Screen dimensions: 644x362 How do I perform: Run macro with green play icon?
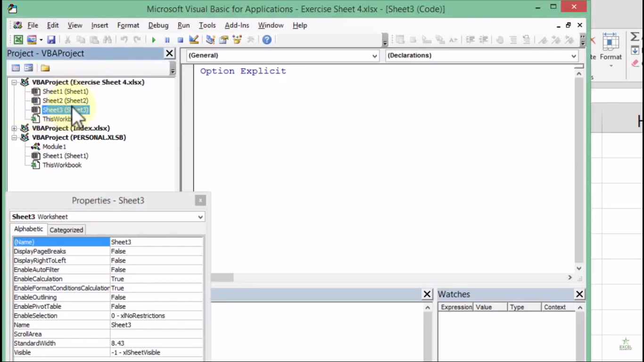coord(154,40)
